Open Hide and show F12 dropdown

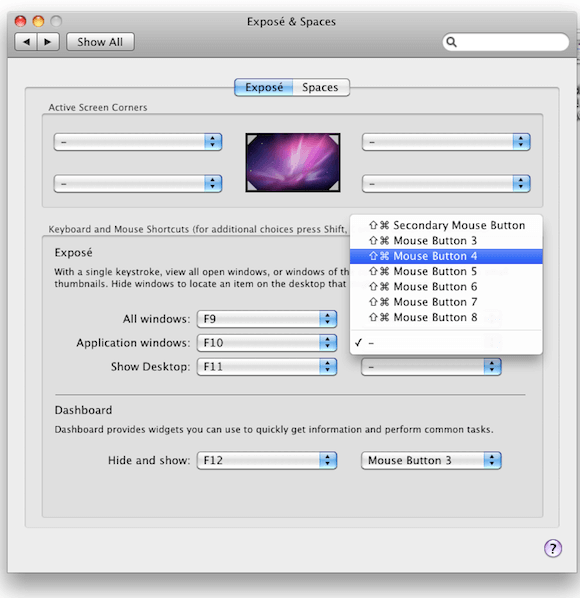[x=267, y=460]
